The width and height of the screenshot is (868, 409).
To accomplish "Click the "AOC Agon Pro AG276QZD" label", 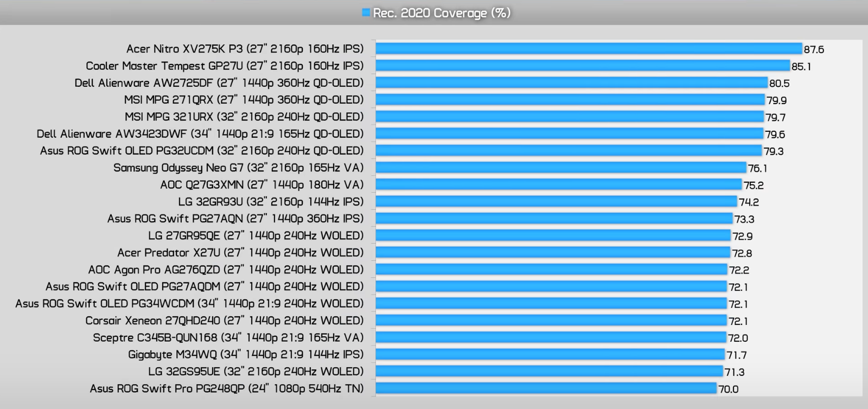I will pos(226,270).
